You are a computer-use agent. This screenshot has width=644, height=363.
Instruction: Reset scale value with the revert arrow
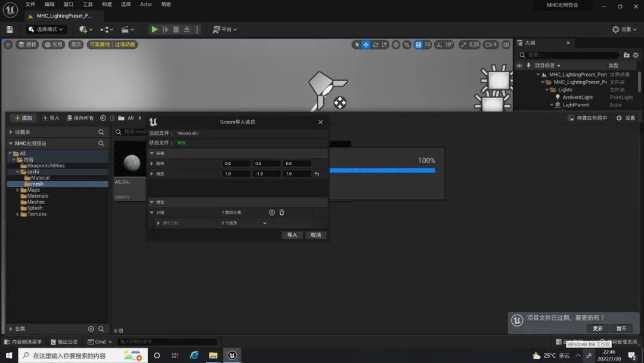(317, 174)
